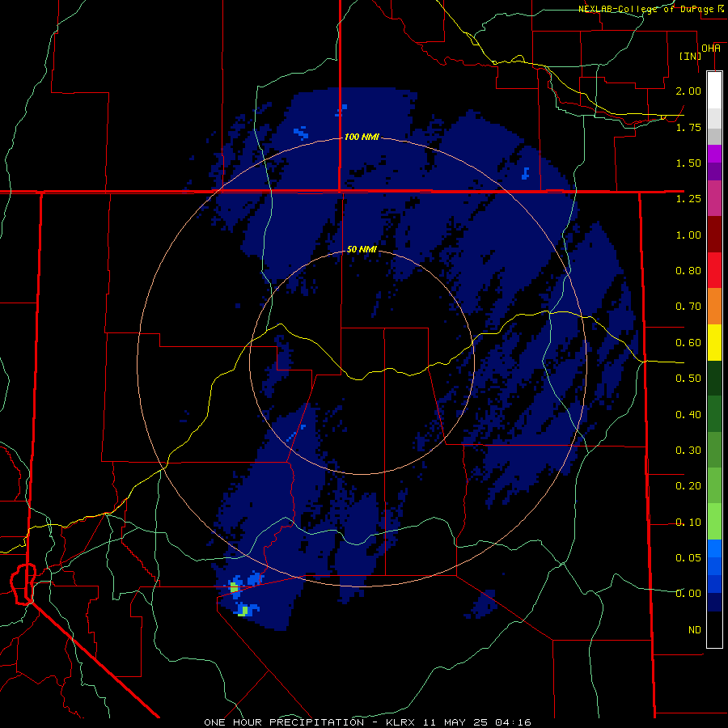Image resolution: width=728 pixels, height=728 pixels.
Task: Click the 0.30 scale value
Action: click(x=688, y=451)
